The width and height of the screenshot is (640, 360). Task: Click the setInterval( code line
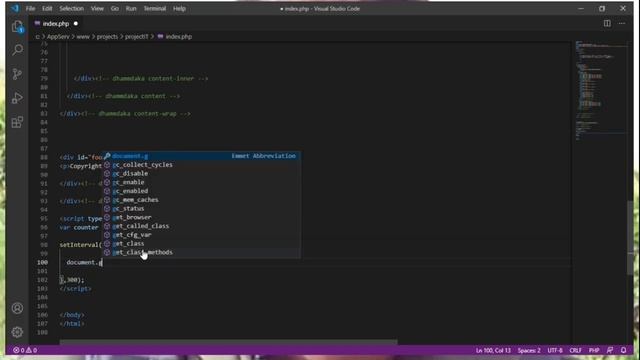80,245
